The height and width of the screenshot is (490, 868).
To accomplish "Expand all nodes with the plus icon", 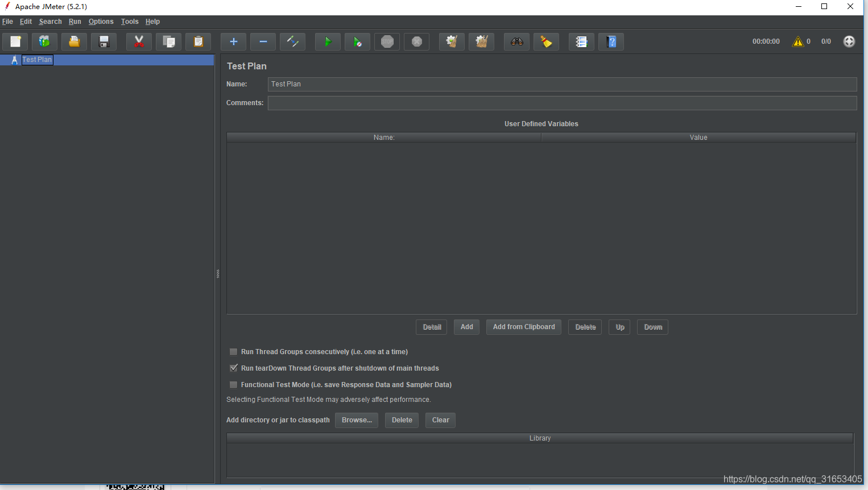I will click(234, 41).
